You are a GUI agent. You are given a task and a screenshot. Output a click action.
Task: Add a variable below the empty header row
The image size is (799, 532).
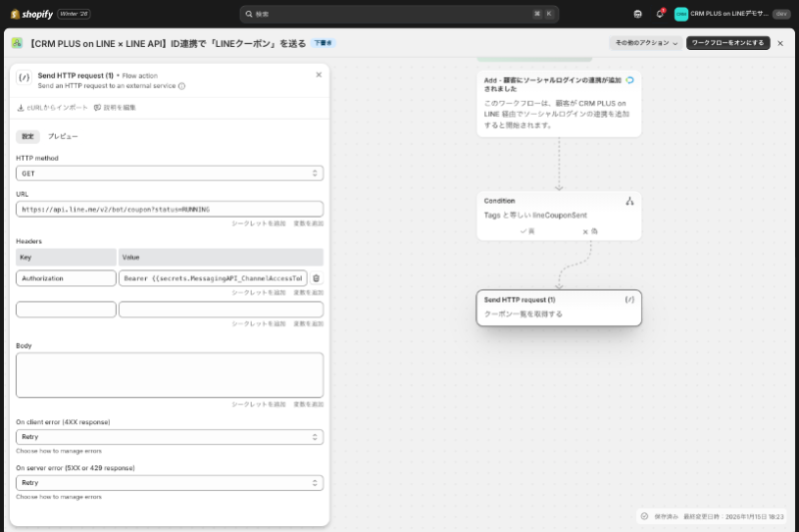pyautogui.click(x=309, y=323)
